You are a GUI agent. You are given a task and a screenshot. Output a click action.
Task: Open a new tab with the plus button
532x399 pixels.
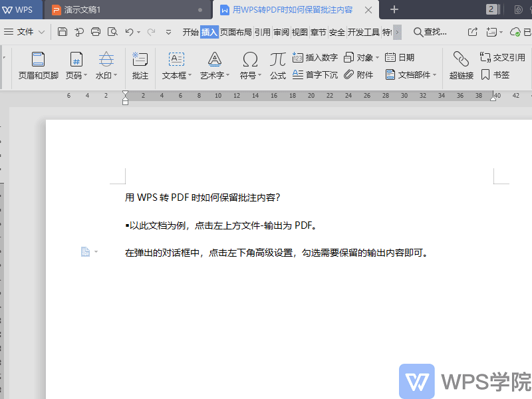pyautogui.click(x=394, y=9)
